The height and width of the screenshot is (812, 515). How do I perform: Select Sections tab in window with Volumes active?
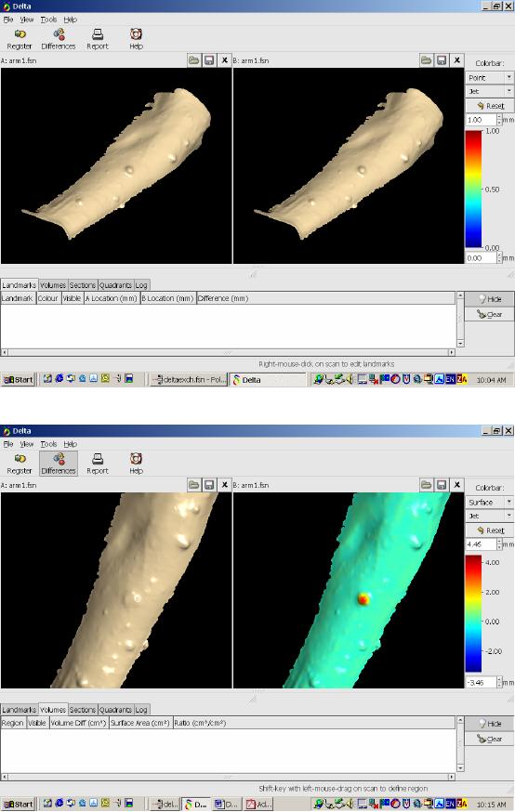tap(83, 710)
